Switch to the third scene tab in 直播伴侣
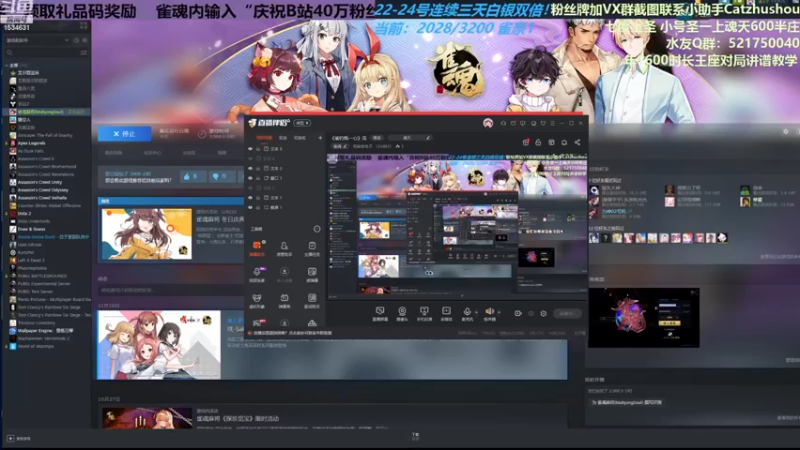Screen dimensions: 800x450 point(300,138)
